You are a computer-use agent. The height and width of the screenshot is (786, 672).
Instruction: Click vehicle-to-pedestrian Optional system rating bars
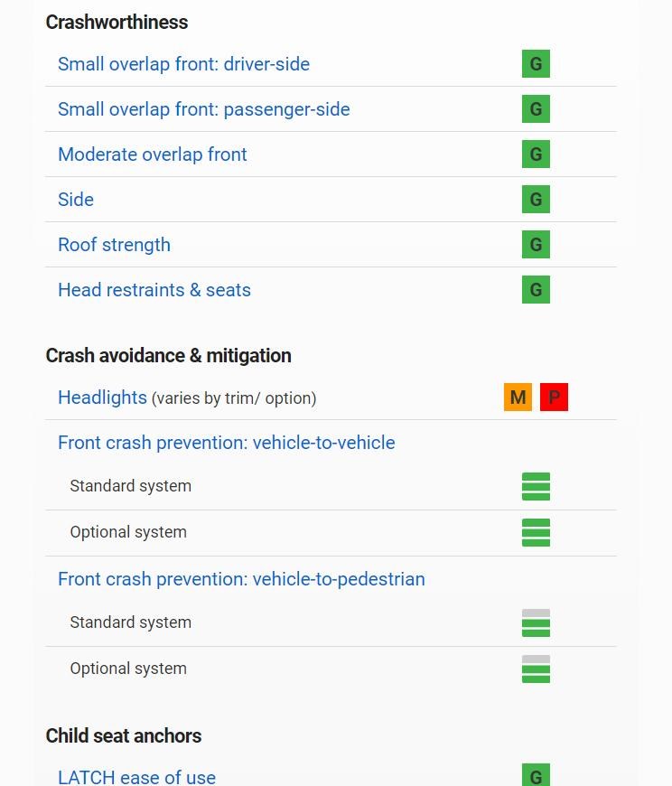pyautogui.click(x=536, y=669)
